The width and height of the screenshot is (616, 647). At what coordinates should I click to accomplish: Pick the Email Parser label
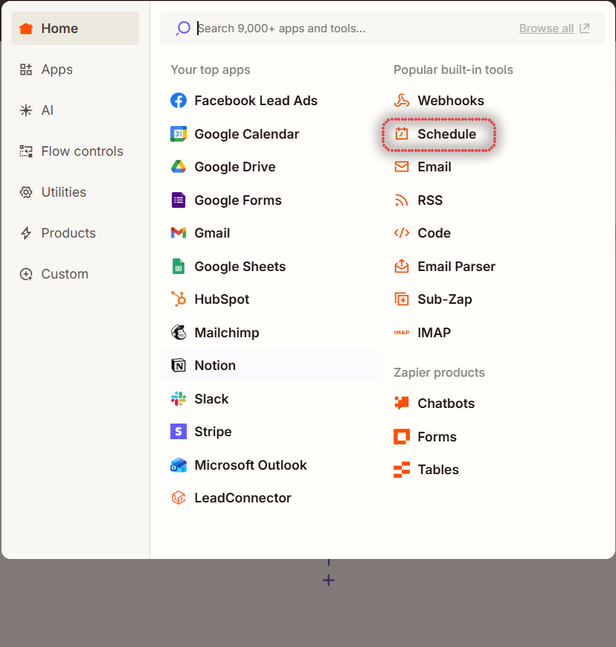coord(456,266)
